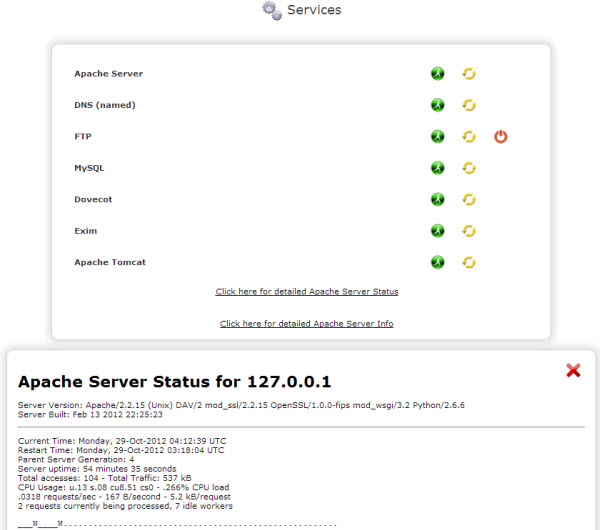Click the 'Server Version: Apache/2.2.15' line
Screen dimensions: 600x530
(x=241, y=405)
